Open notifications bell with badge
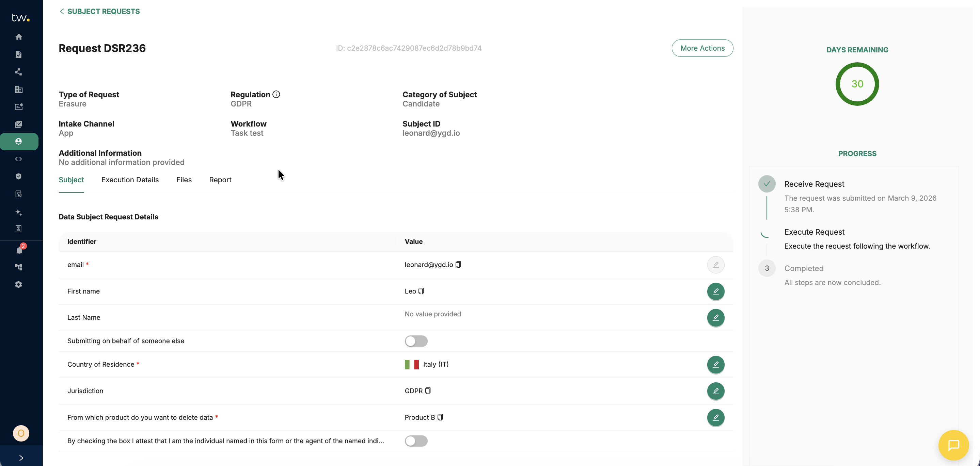 [19, 250]
